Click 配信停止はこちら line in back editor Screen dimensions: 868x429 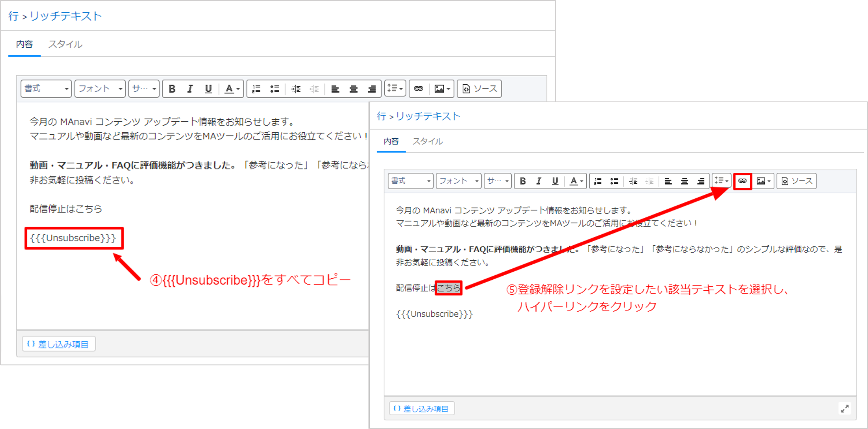(x=66, y=209)
